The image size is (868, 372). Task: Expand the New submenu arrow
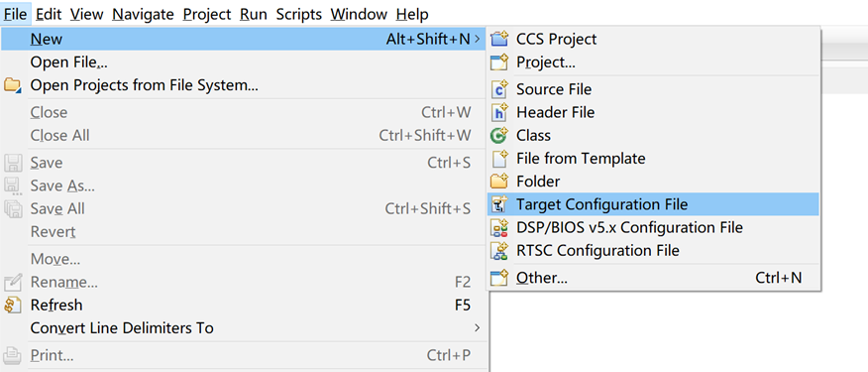pyautogui.click(x=477, y=39)
